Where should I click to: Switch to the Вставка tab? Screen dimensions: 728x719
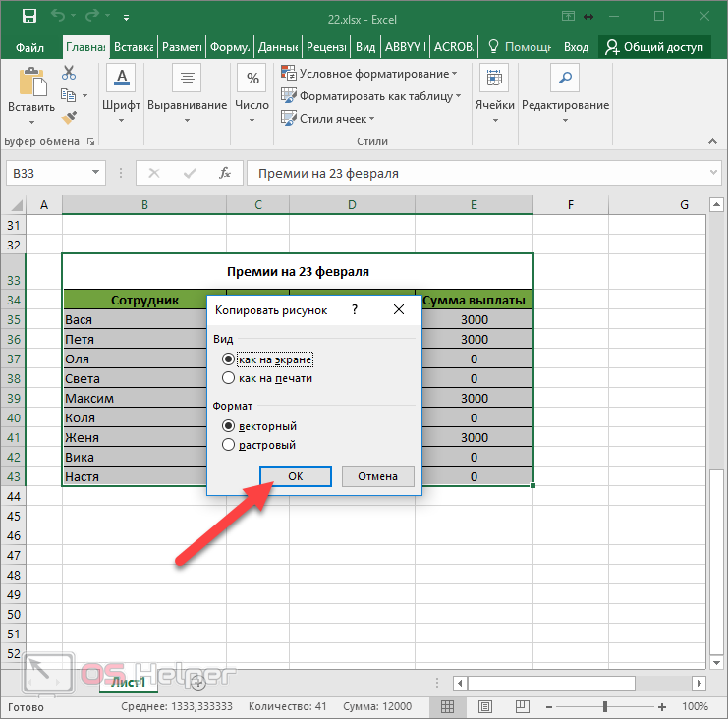(134, 47)
